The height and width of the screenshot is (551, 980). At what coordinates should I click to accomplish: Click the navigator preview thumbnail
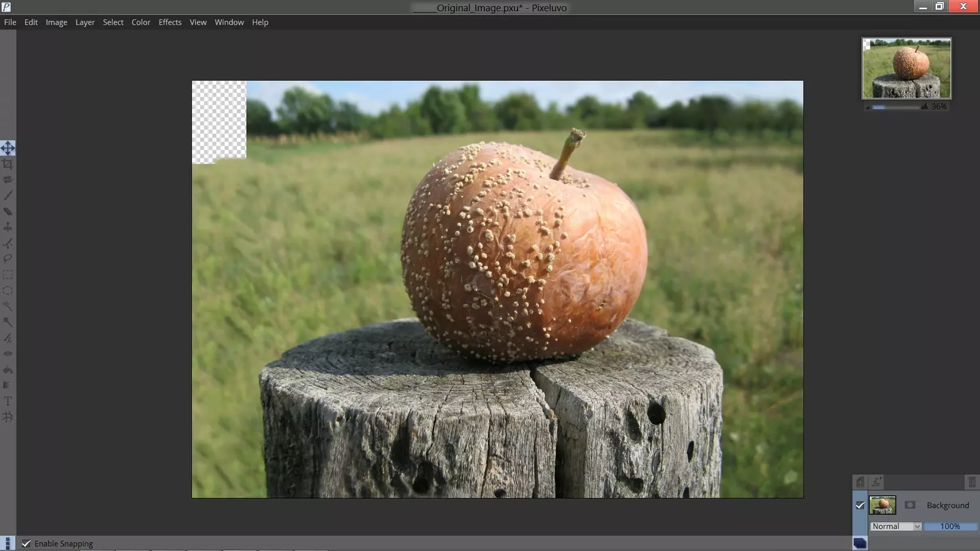coord(907,69)
